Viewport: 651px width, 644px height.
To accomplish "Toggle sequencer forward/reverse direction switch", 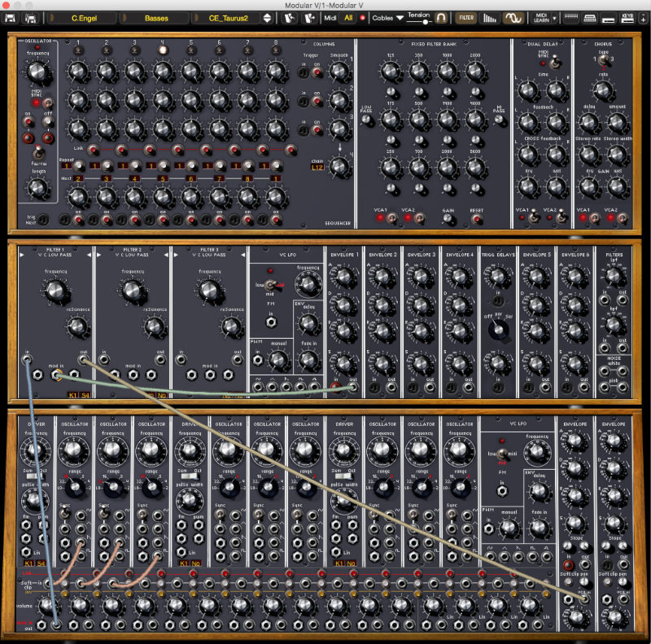I will (38, 152).
